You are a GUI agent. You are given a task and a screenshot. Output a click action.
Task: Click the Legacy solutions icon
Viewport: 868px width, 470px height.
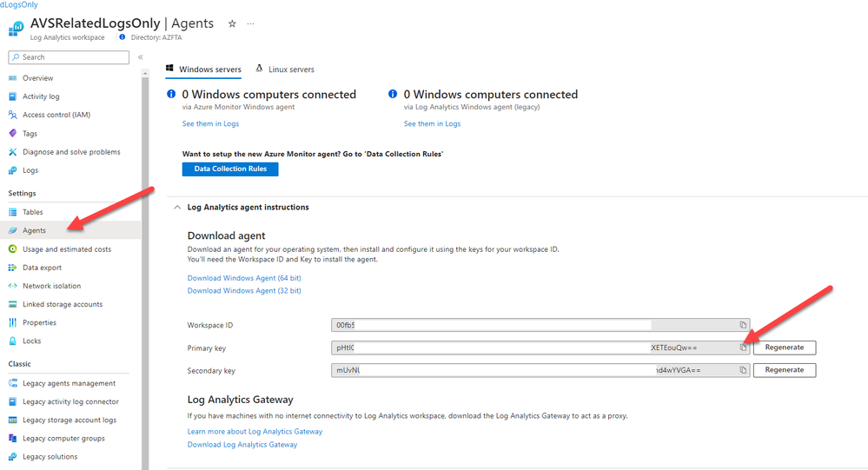(13, 457)
